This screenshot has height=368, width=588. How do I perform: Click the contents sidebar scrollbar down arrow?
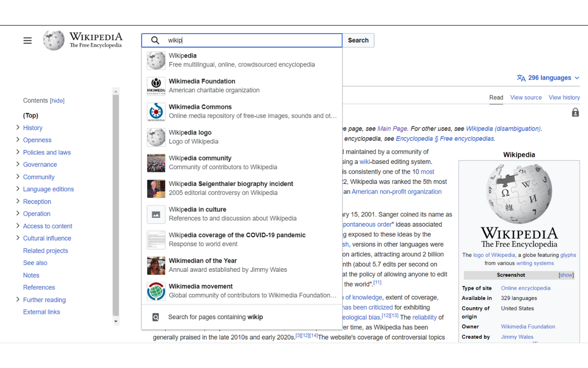[116, 322]
